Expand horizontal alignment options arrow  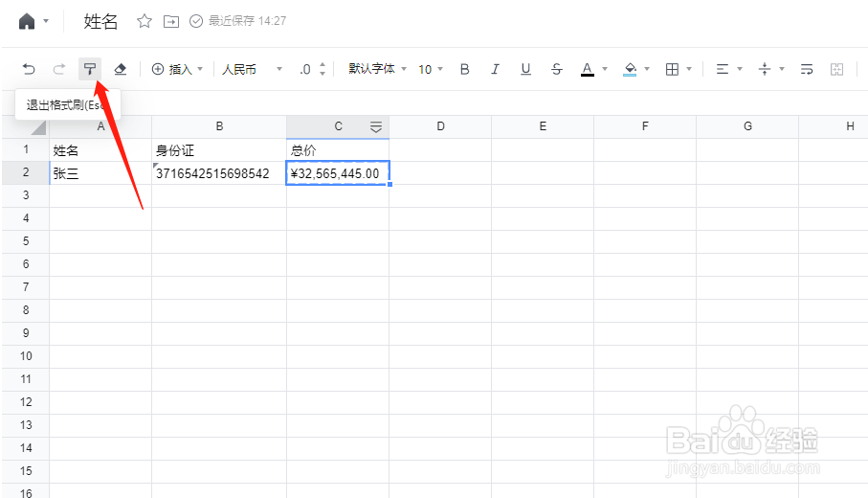740,69
